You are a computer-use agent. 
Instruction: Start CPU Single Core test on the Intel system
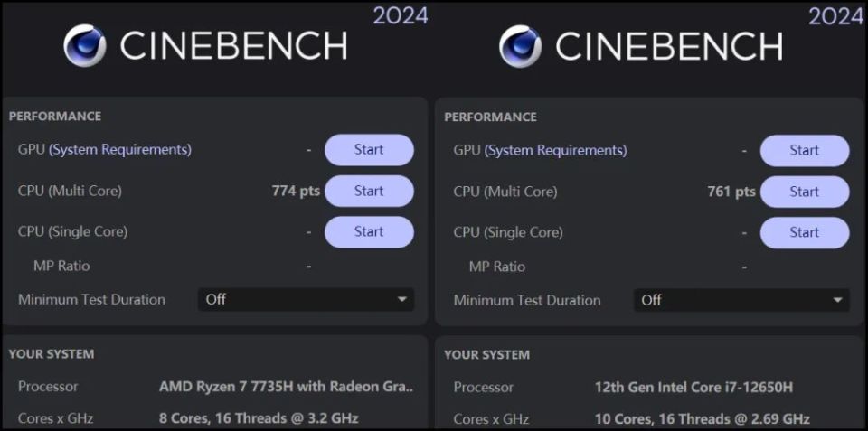(804, 232)
